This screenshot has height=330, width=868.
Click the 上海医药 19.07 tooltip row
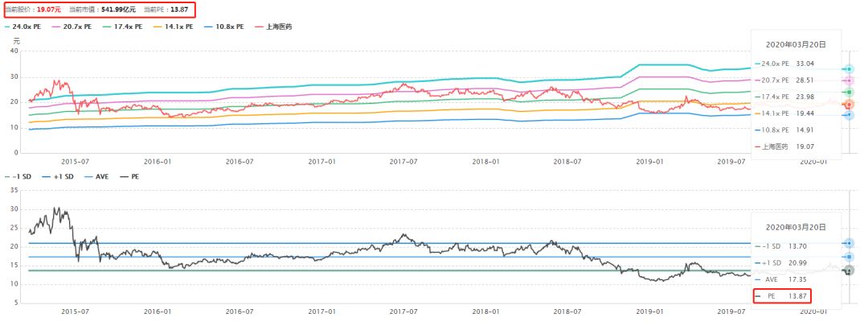(x=785, y=146)
